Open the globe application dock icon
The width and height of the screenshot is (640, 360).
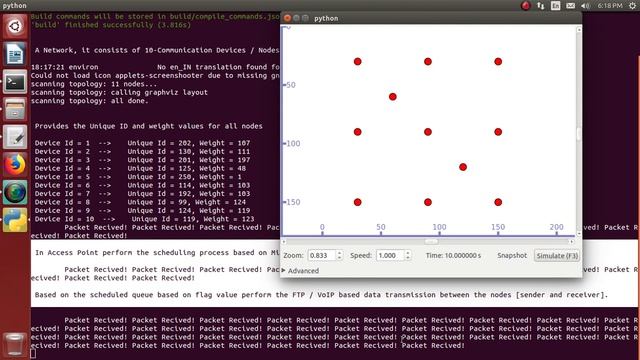pos(15,193)
